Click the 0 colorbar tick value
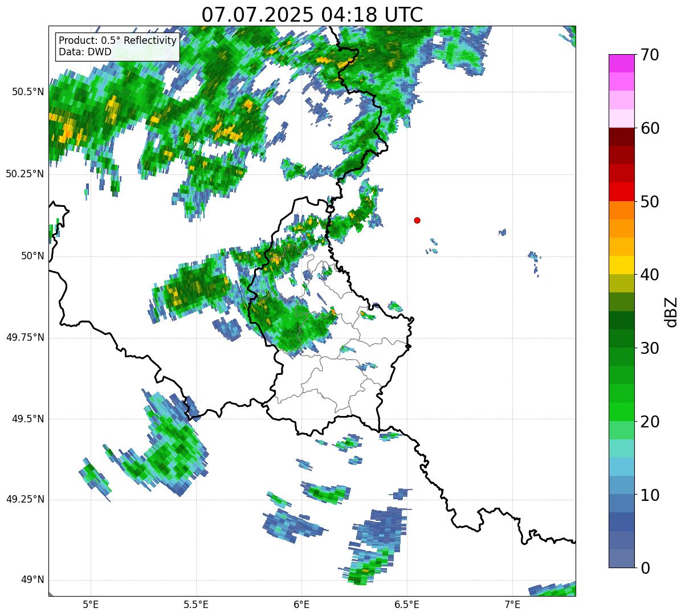Image resolution: width=685 pixels, height=616 pixels. tap(645, 568)
